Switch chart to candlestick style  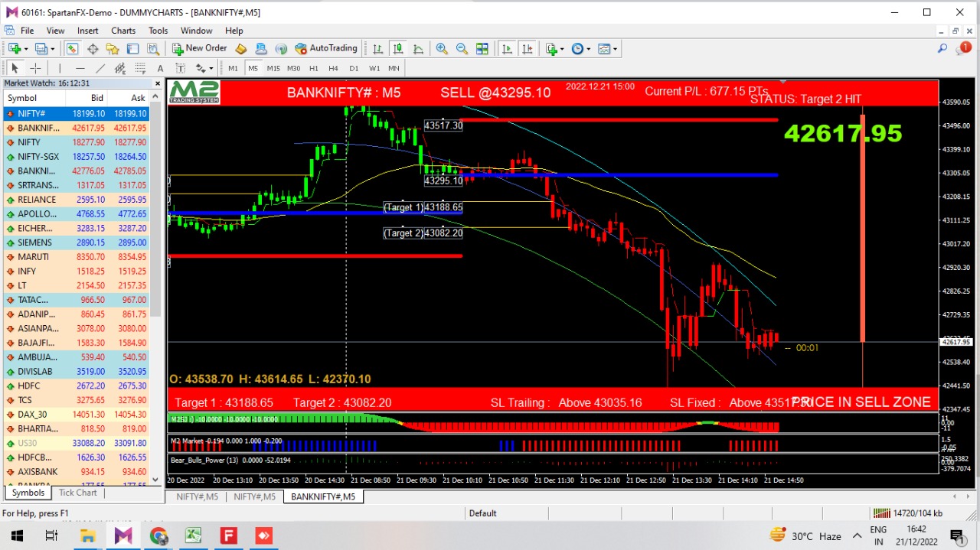[397, 48]
